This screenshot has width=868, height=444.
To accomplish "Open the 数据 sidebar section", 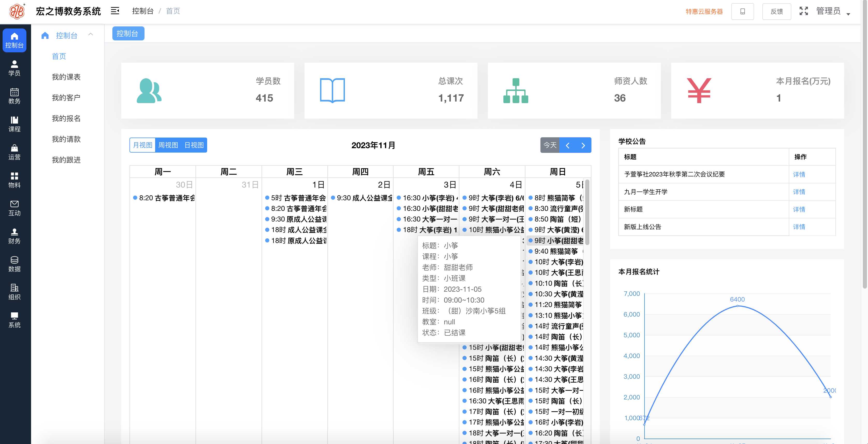I will point(15,264).
